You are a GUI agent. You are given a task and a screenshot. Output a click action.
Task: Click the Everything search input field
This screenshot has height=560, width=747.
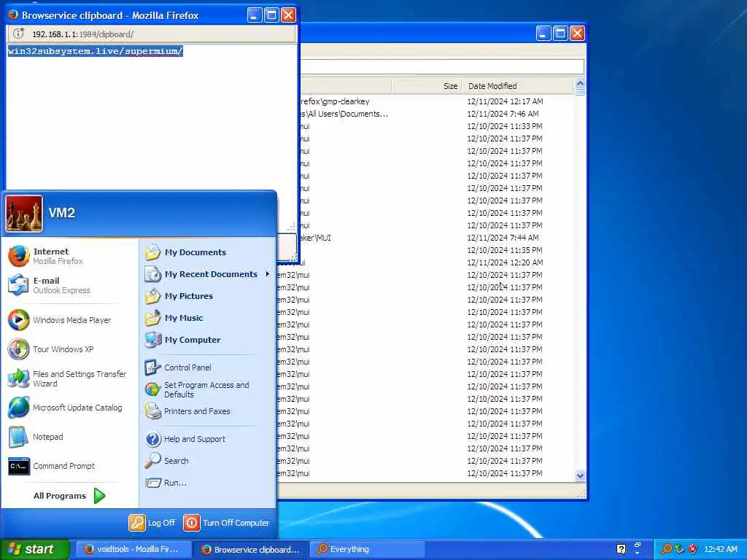442,66
